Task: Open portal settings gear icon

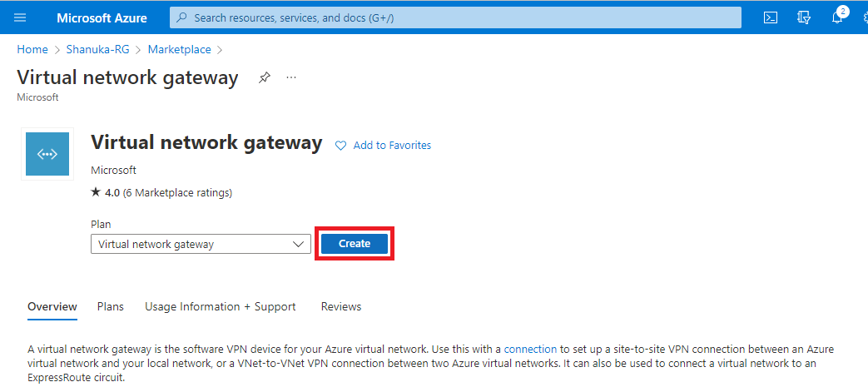Action: [x=866, y=17]
